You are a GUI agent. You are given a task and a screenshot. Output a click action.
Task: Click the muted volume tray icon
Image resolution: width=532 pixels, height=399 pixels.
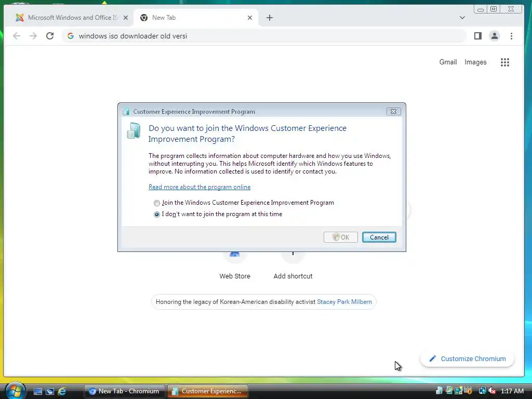coord(492,391)
